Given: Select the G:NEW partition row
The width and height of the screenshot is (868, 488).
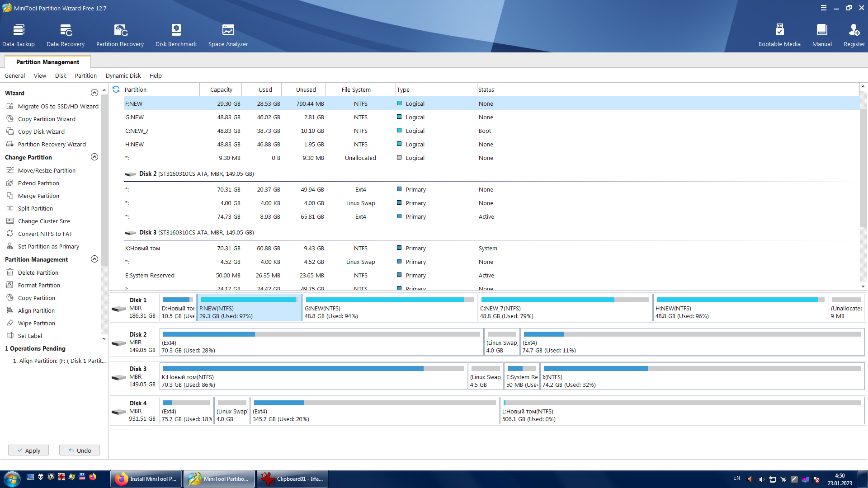Looking at the screenshot, I should 491,117.
